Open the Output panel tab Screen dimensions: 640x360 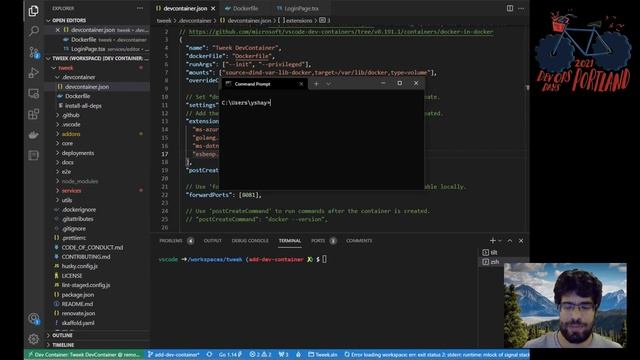[212, 241]
